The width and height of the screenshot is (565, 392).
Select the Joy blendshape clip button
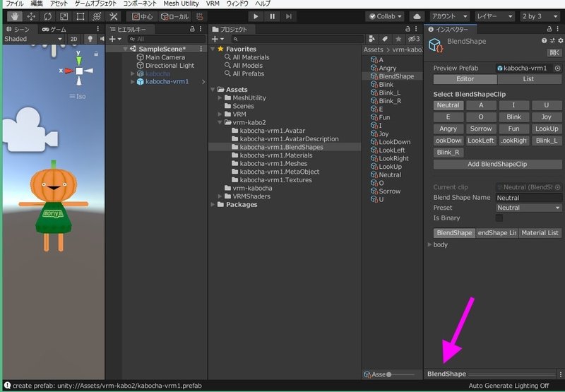click(546, 117)
